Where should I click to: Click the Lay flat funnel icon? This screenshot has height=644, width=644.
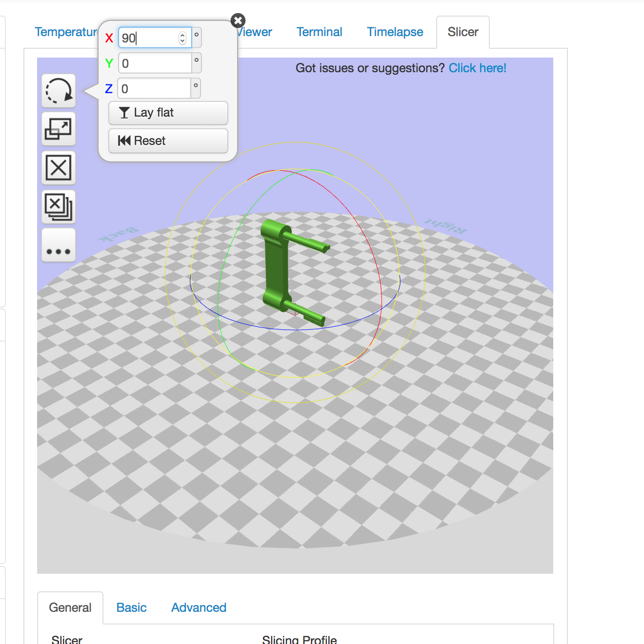coord(124,113)
